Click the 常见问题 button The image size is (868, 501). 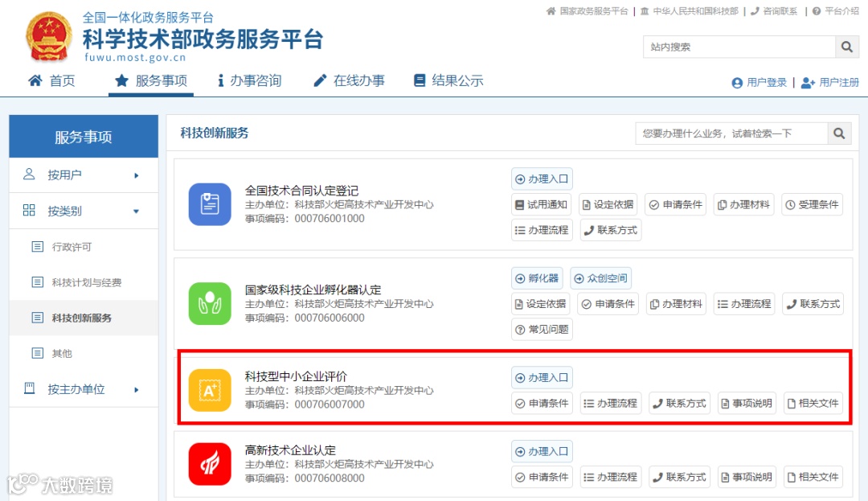542,330
